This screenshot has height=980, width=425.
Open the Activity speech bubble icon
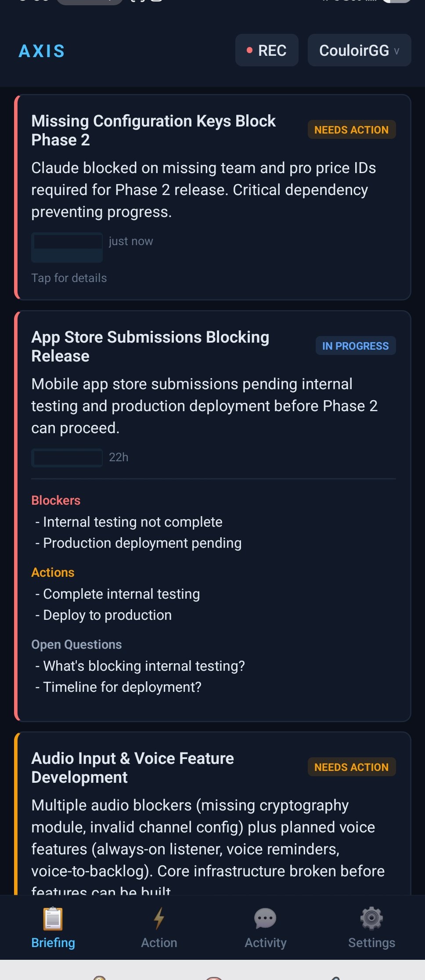(x=265, y=919)
